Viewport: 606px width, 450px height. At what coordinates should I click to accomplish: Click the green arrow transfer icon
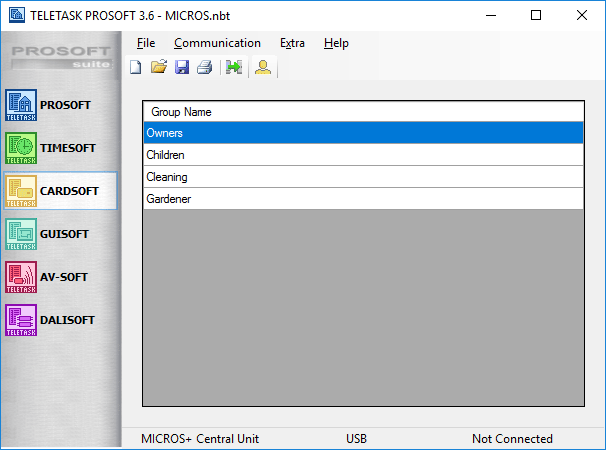click(x=234, y=68)
